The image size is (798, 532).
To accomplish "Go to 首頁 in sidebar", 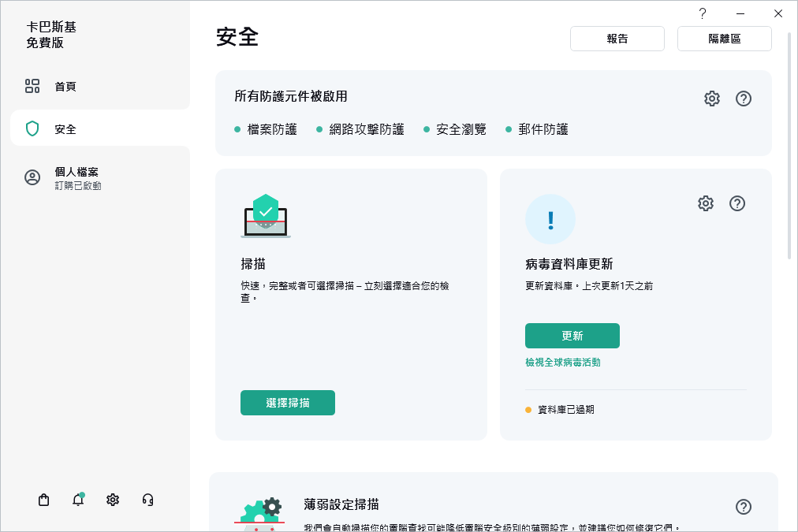I will 65,87.
